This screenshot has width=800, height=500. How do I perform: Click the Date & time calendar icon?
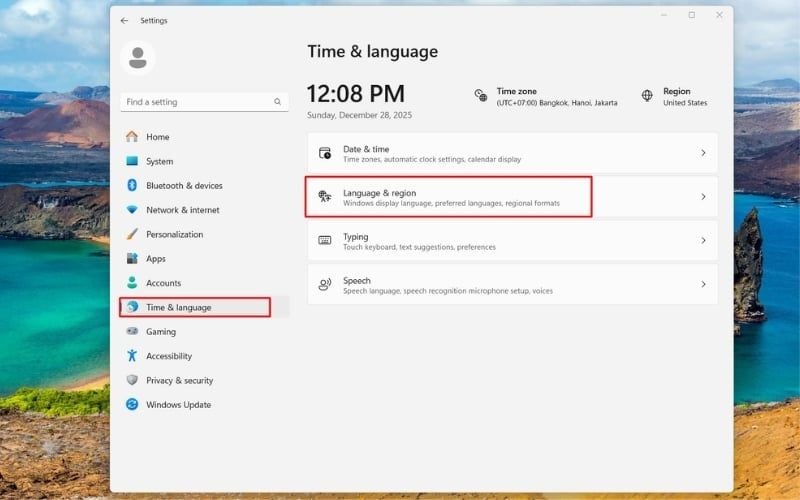[325, 153]
